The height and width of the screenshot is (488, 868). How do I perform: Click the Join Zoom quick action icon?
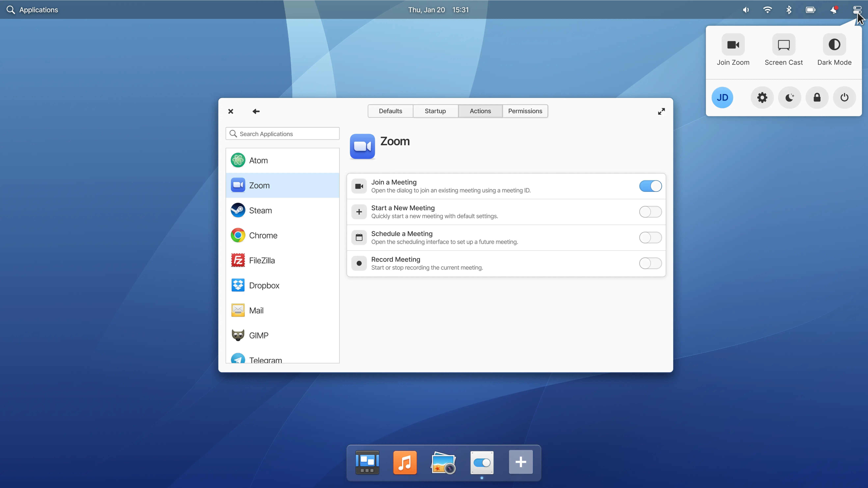click(x=733, y=45)
